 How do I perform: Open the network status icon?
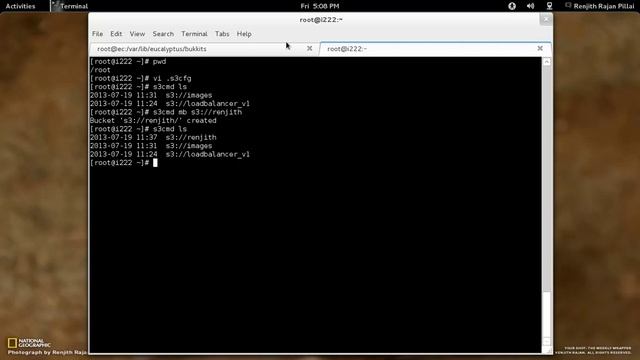(x=549, y=6)
